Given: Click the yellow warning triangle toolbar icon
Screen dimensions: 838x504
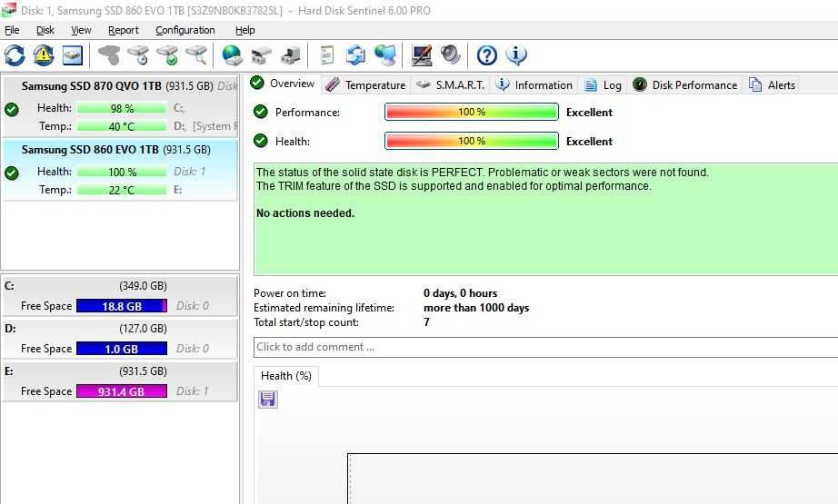Looking at the screenshot, I should [x=44, y=55].
